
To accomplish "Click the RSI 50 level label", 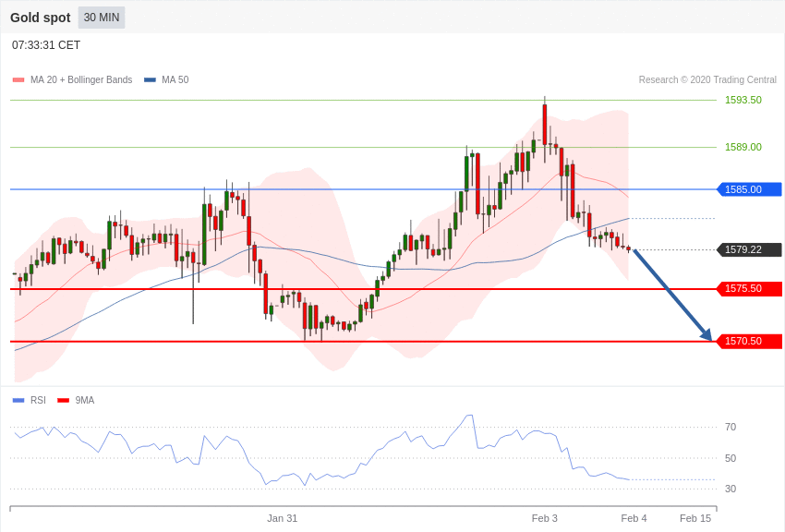I will (x=731, y=458).
